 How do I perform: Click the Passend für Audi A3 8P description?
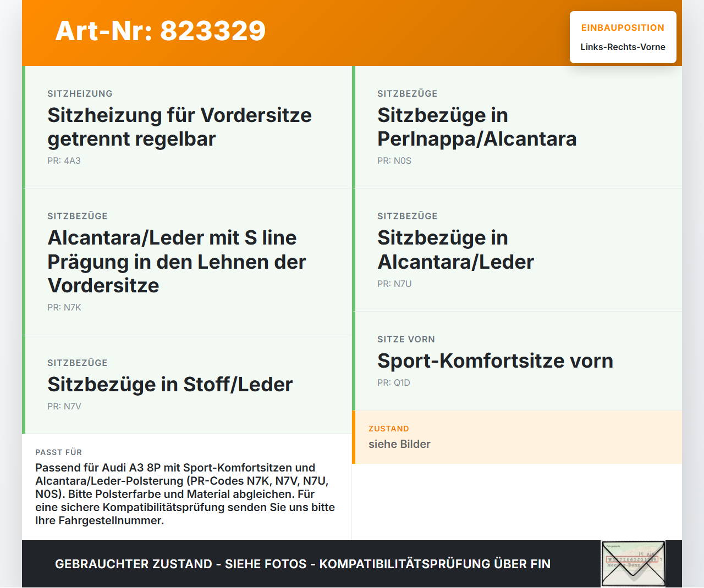185,494
